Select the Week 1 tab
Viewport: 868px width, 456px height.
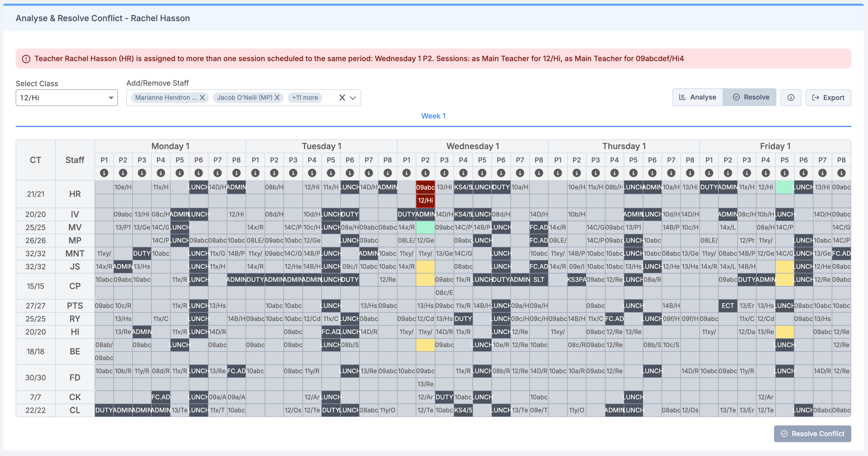click(433, 116)
